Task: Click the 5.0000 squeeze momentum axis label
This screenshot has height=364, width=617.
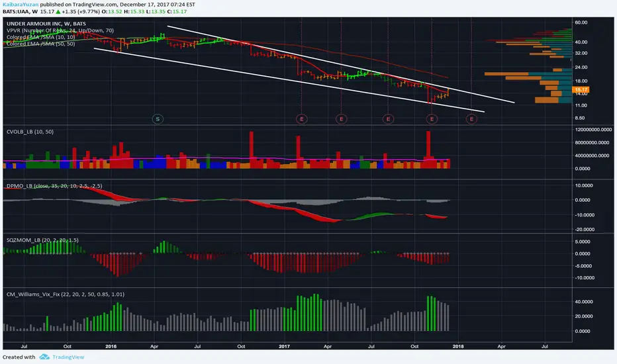Action: (583, 242)
